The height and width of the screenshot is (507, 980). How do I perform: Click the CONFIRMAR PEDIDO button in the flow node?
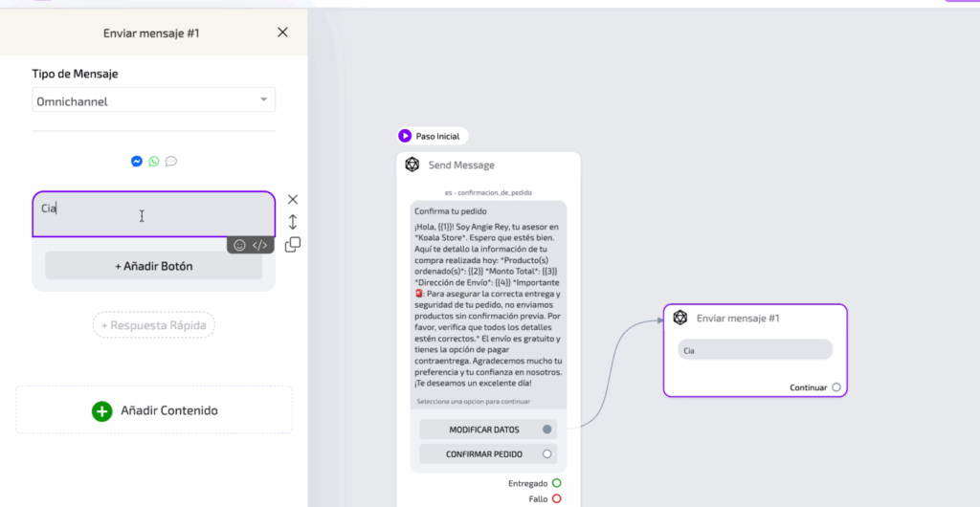pyautogui.click(x=487, y=453)
